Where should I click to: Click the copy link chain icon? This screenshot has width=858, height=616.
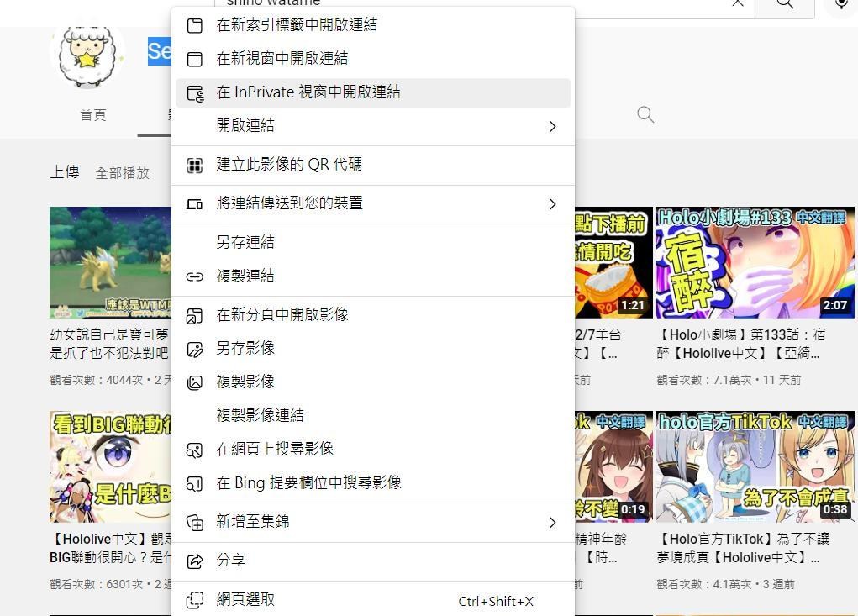[195, 276]
